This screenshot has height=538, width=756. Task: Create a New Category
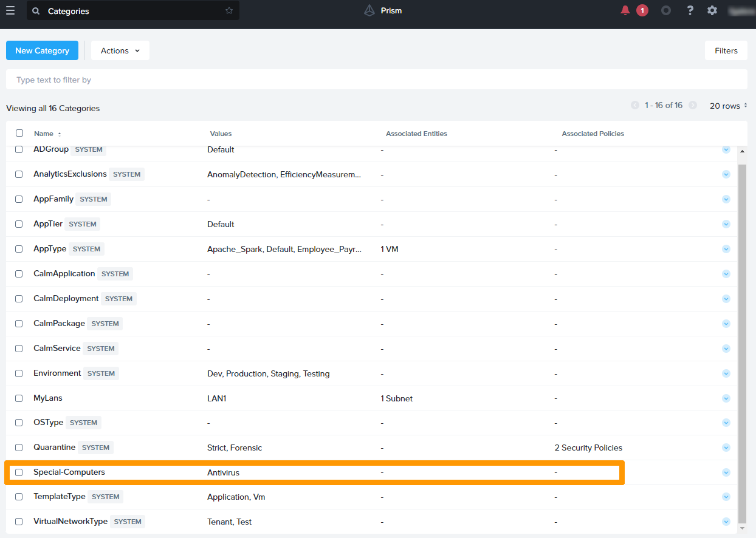pos(42,51)
